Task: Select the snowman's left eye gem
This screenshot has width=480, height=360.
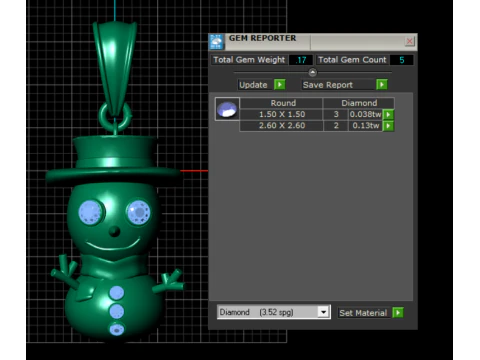Action: [91, 212]
